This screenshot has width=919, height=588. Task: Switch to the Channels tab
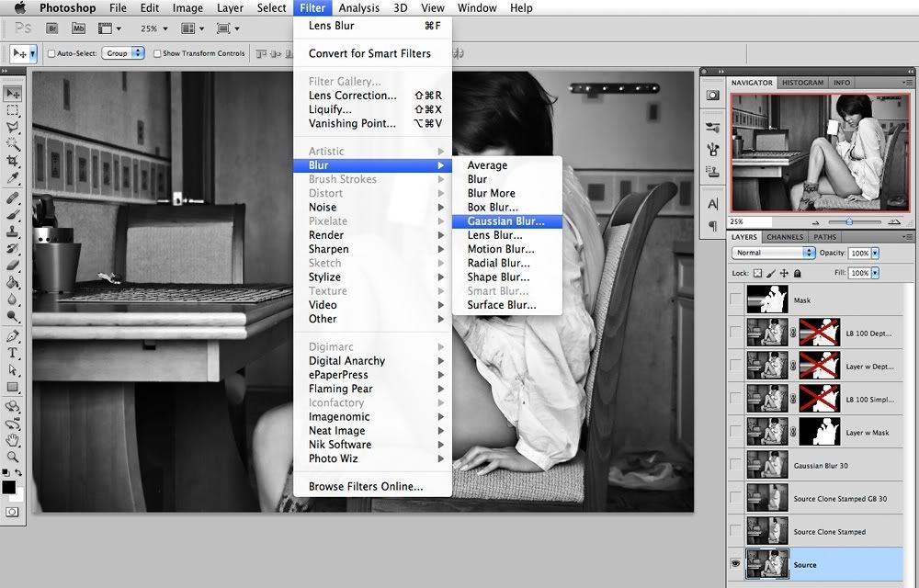coord(785,237)
